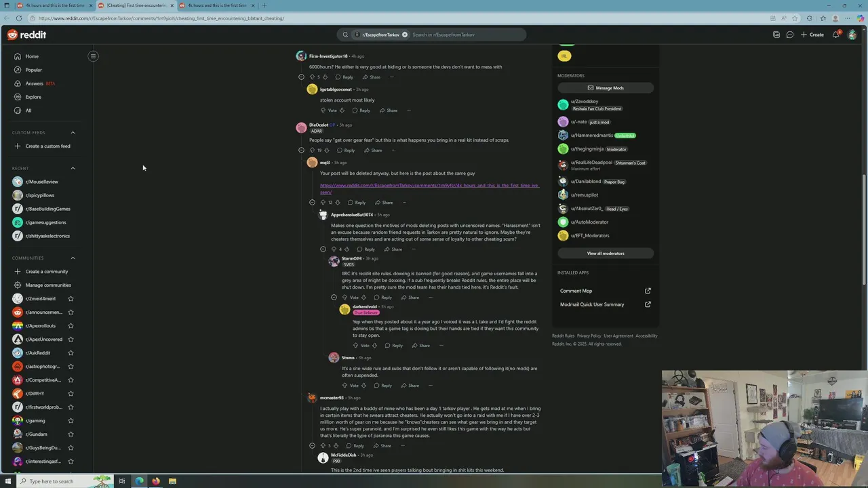Collapse ApprehensiveBat3074's comment thread
The image size is (868, 488).
tap(323, 249)
